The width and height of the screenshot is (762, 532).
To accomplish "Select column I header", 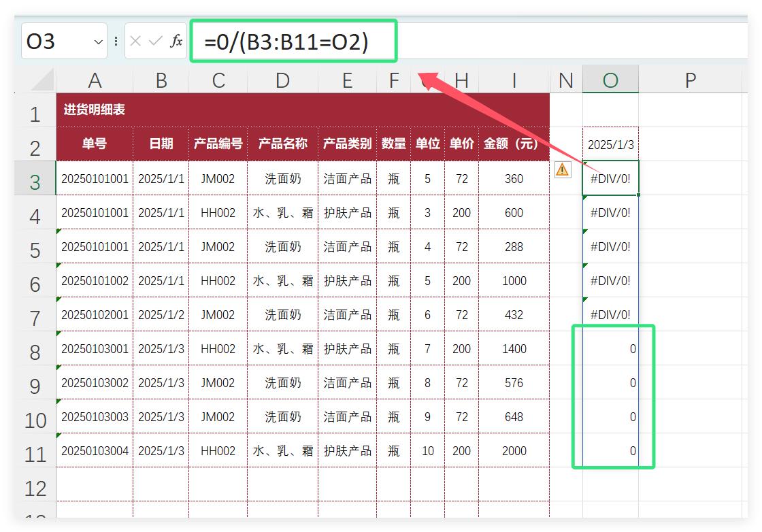I will coord(514,80).
